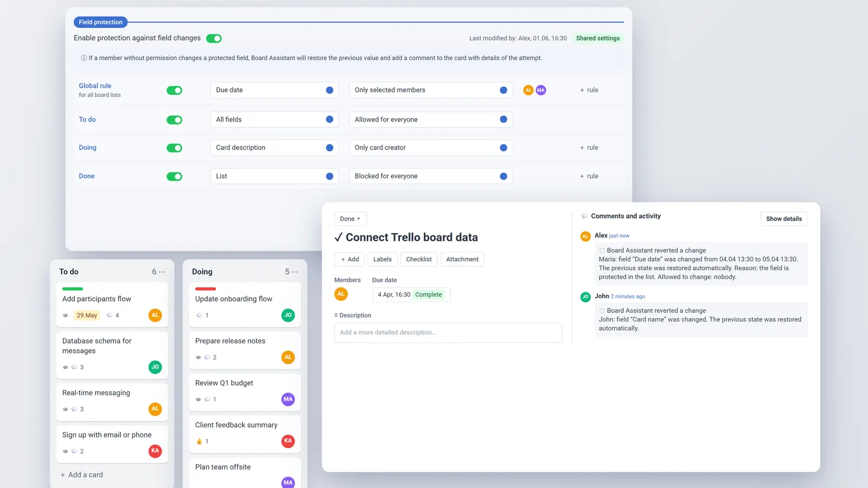Click MA member avatar on Global rule row
Viewport: 868px width, 488px height.
click(x=541, y=90)
